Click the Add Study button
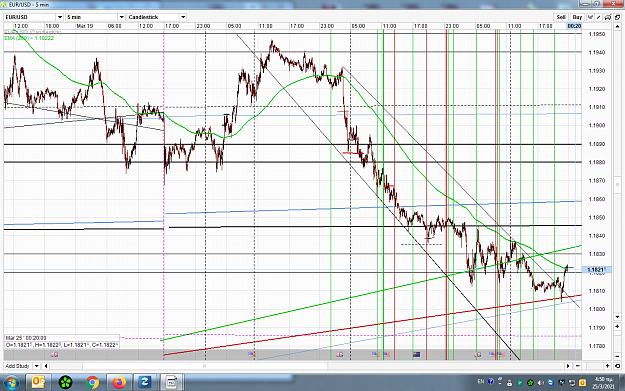This screenshot has height=391, width=625. 18,366
